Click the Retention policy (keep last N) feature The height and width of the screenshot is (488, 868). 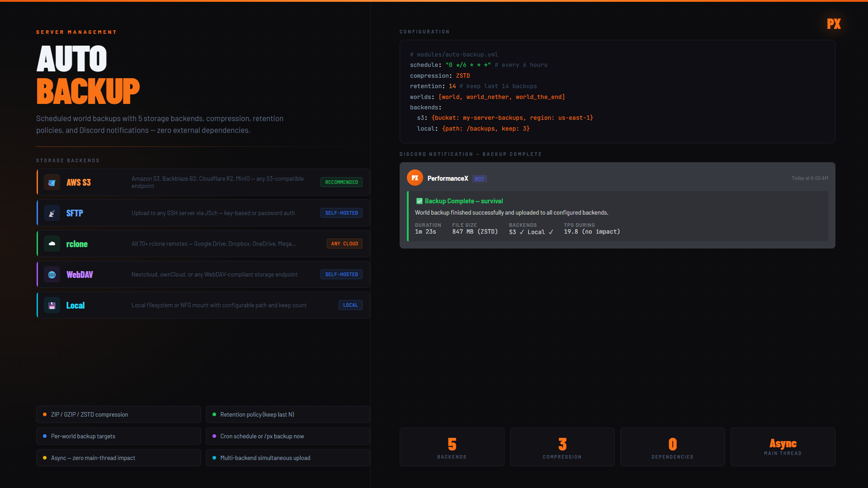click(288, 414)
